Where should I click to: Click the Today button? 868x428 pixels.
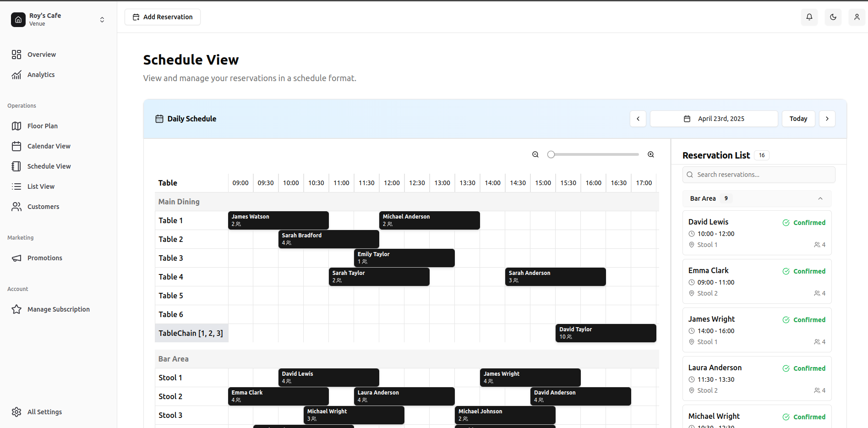click(798, 118)
